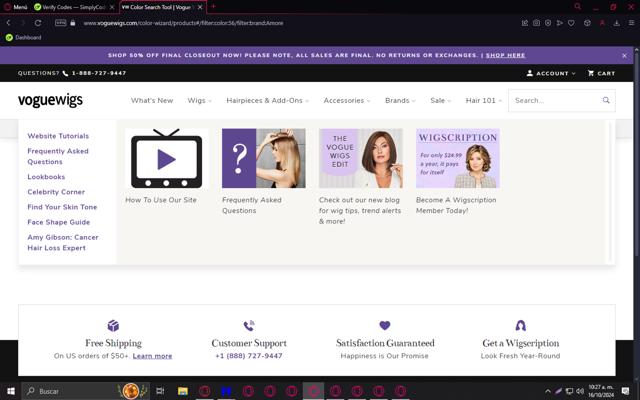Open Website Tutorials link
The height and width of the screenshot is (400, 640).
click(x=58, y=136)
